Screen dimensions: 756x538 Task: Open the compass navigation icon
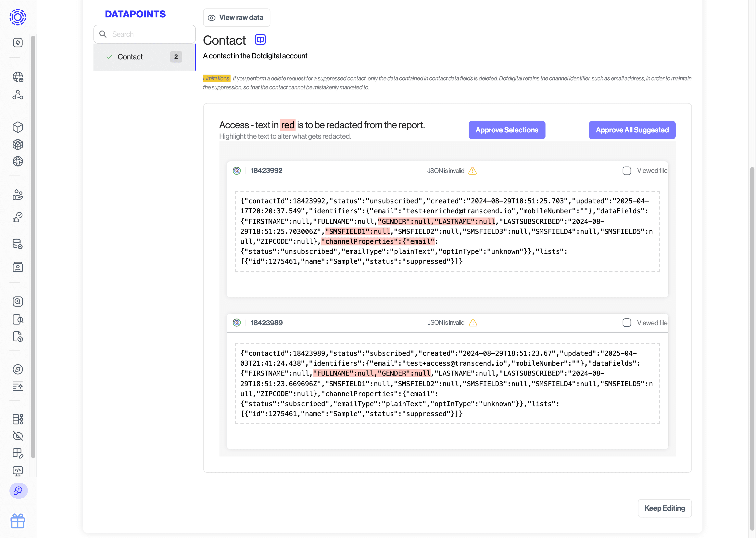pos(18,369)
